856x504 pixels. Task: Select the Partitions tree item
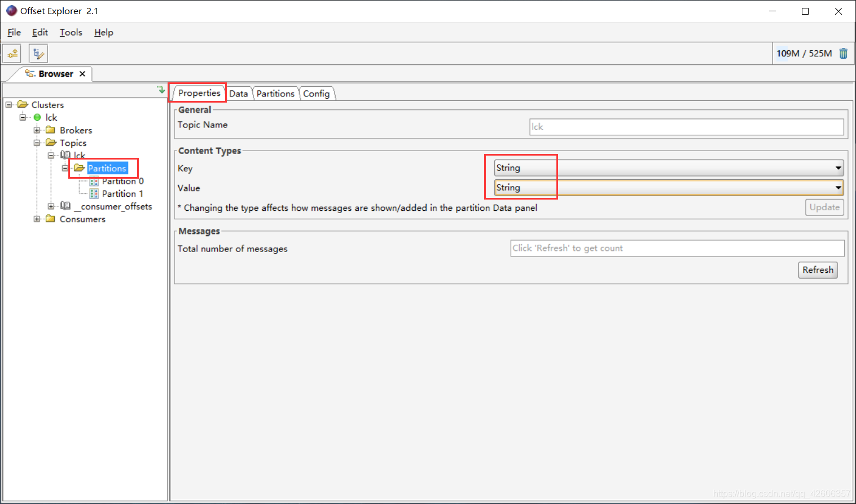point(107,168)
